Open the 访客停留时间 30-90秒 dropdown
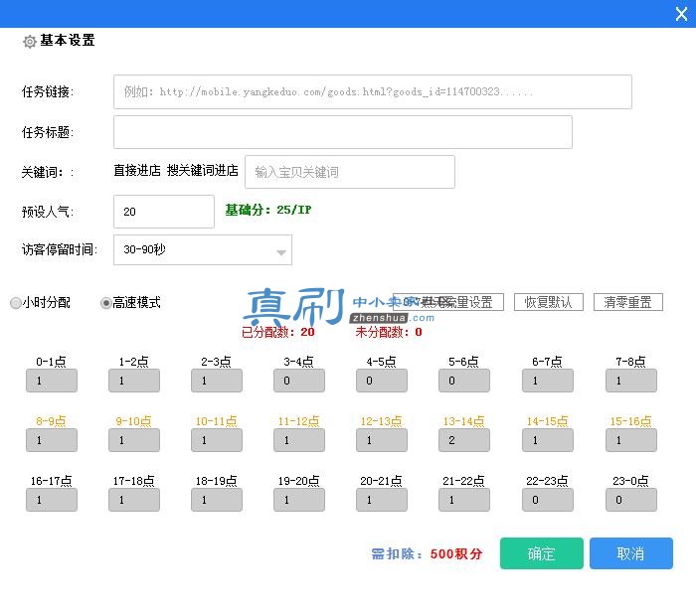This screenshot has width=696, height=616. pyautogui.click(x=203, y=249)
